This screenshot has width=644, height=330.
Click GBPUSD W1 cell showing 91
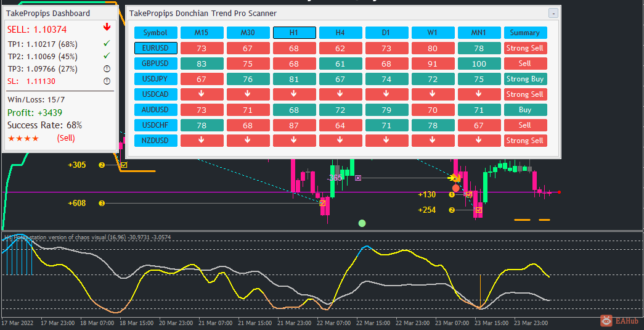pyautogui.click(x=433, y=64)
